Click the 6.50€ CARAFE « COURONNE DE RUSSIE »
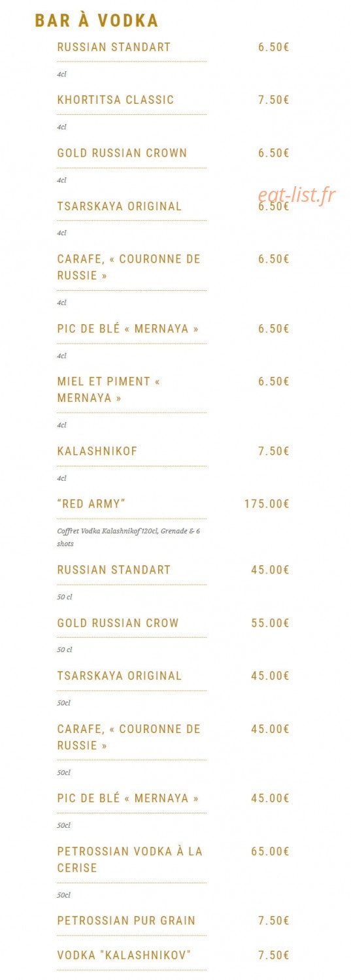Screen dimensions: 351x980 click(x=129, y=267)
